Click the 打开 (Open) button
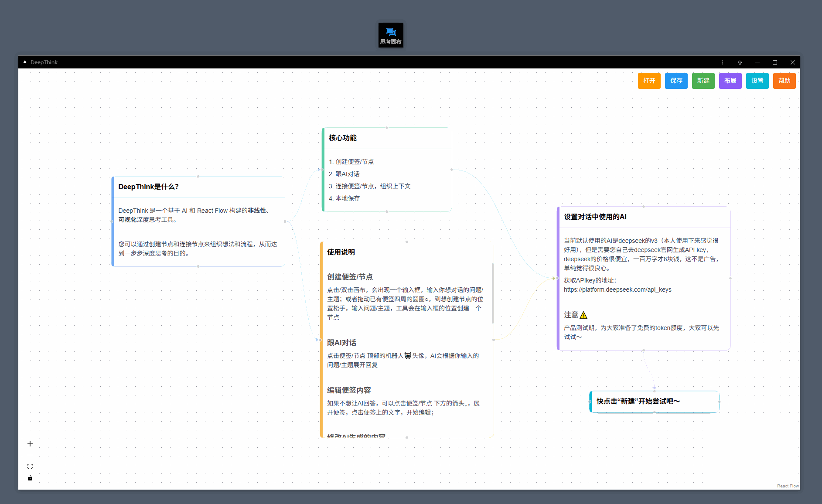This screenshot has width=822, height=504. point(649,81)
